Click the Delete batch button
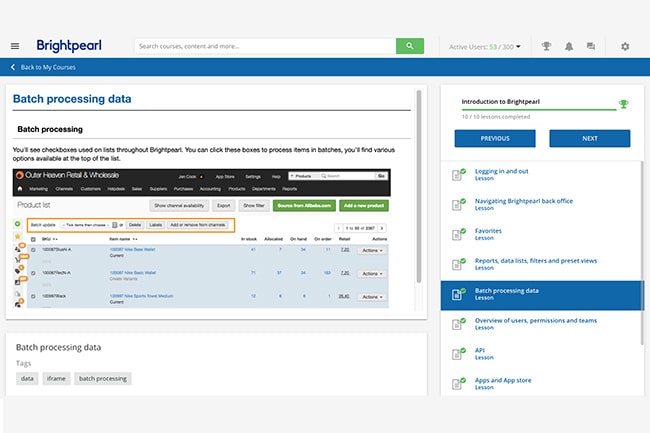 pyautogui.click(x=135, y=225)
